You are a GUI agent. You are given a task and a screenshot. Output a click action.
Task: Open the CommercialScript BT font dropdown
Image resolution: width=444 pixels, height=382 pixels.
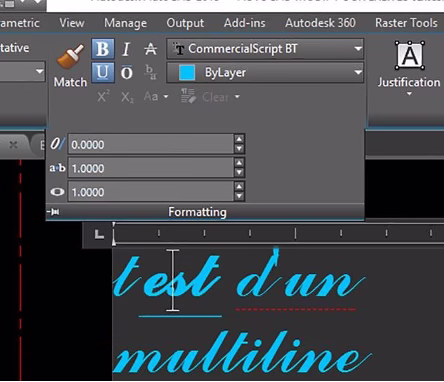(x=265, y=49)
